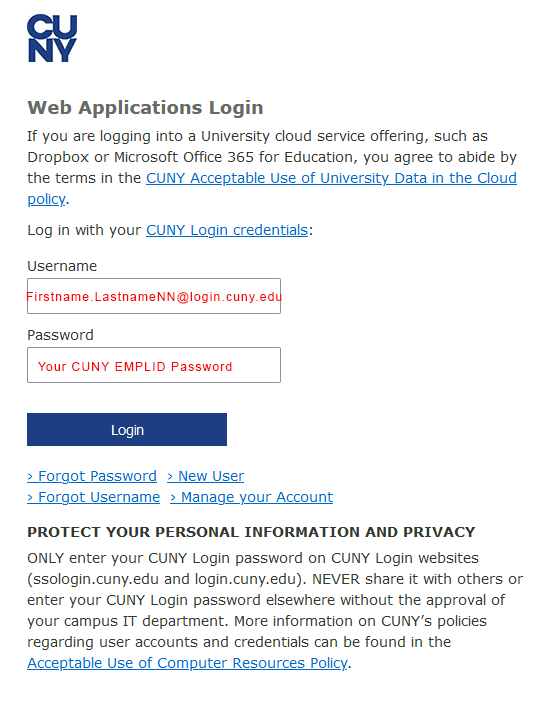Screen dimensions: 543x710
Task: Open the Forgot Username link
Action: (94, 497)
